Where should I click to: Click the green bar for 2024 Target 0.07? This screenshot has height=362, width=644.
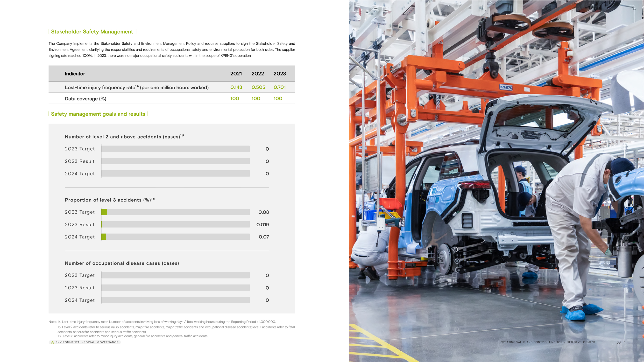104,237
